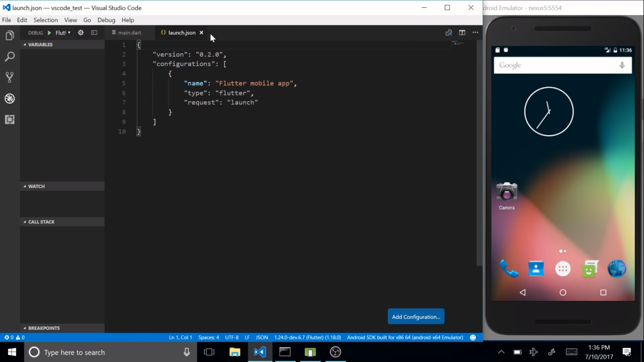The image size is (644, 362).
Task: Open launch.json settings via the gear icon
Action: point(80,33)
